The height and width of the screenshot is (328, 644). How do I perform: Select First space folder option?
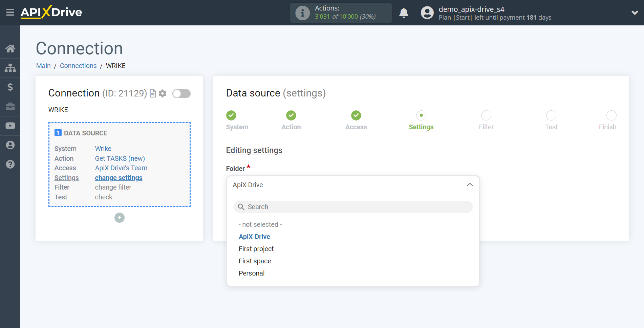tap(255, 261)
